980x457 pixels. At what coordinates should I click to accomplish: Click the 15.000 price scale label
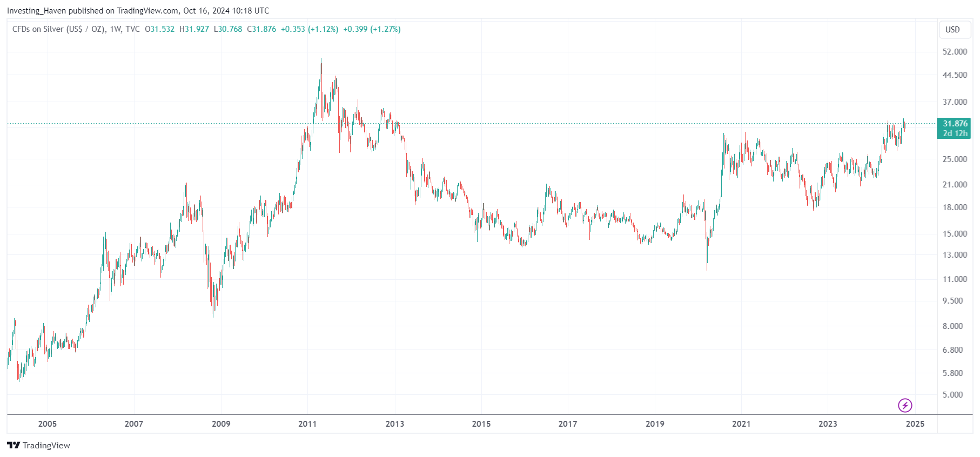[955, 234]
